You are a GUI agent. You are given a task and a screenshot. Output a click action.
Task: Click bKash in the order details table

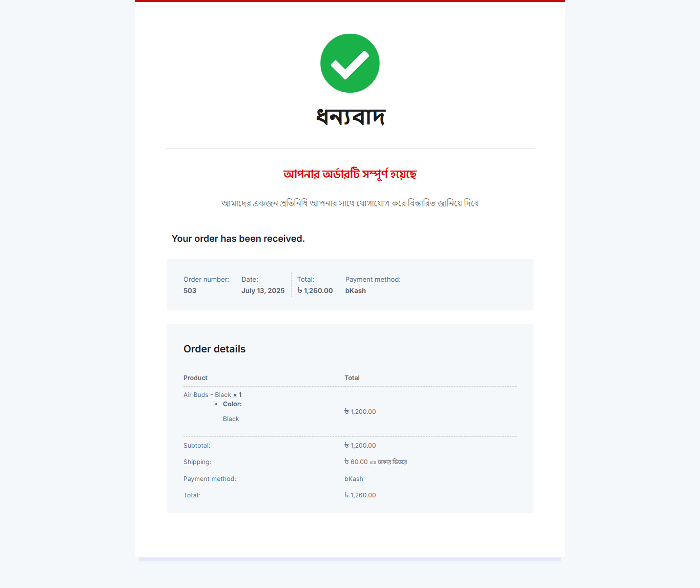354,479
